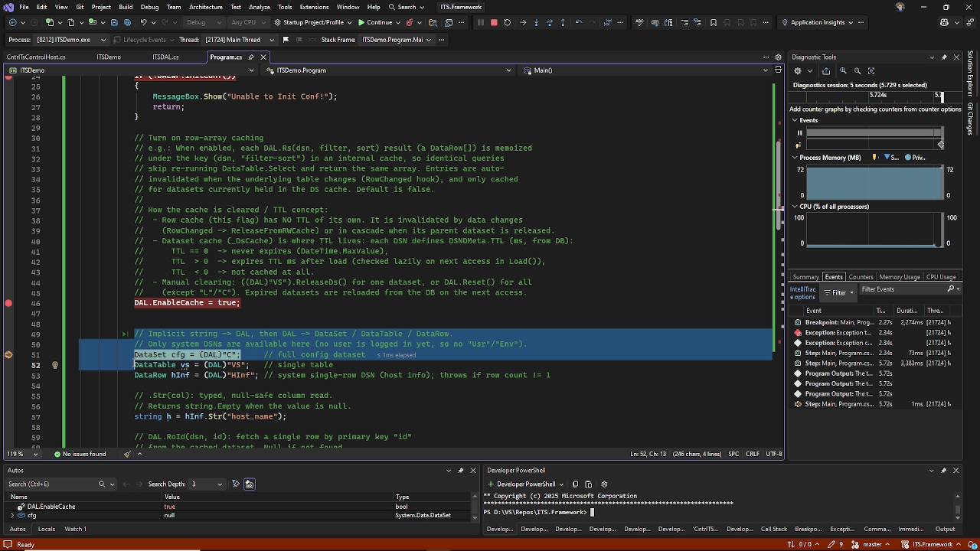
Task: Click No issues found indicator
Action: pos(80,454)
